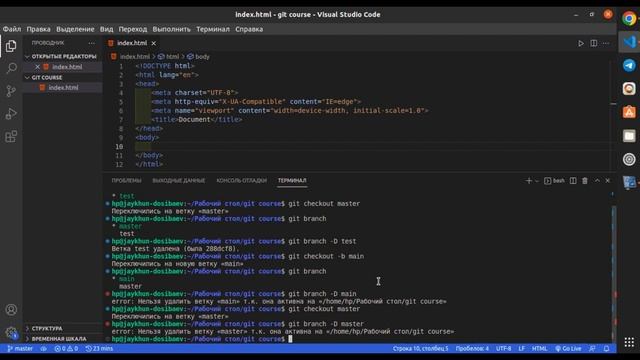Open the Вид menu
The image size is (640, 360).
[x=107, y=29]
